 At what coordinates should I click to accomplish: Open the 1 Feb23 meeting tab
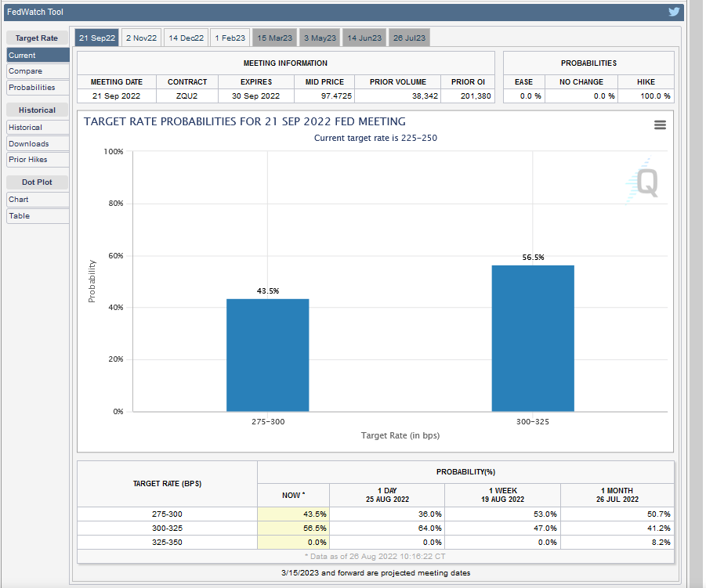(x=230, y=38)
